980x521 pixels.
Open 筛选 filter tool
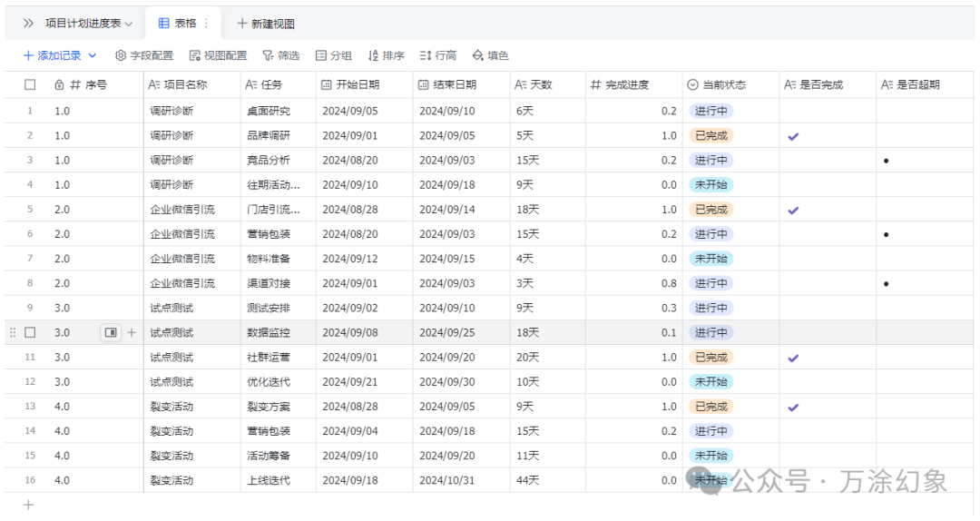click(280, 55)
